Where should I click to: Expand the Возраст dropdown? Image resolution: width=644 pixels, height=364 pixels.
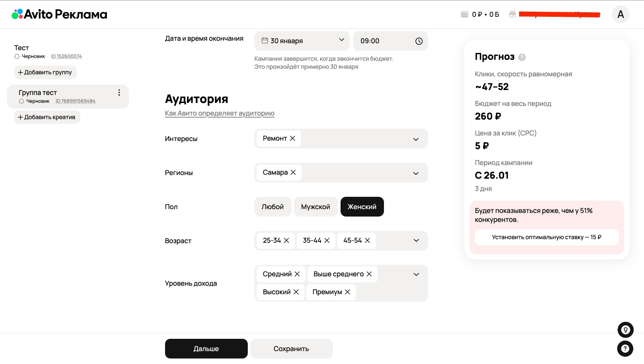point(416,241)
